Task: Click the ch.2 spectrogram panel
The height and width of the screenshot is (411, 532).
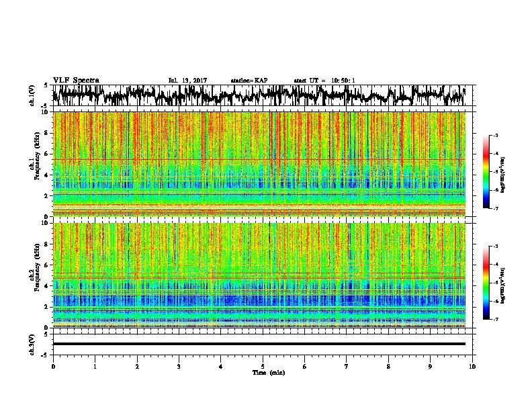Action: (259, 275)
